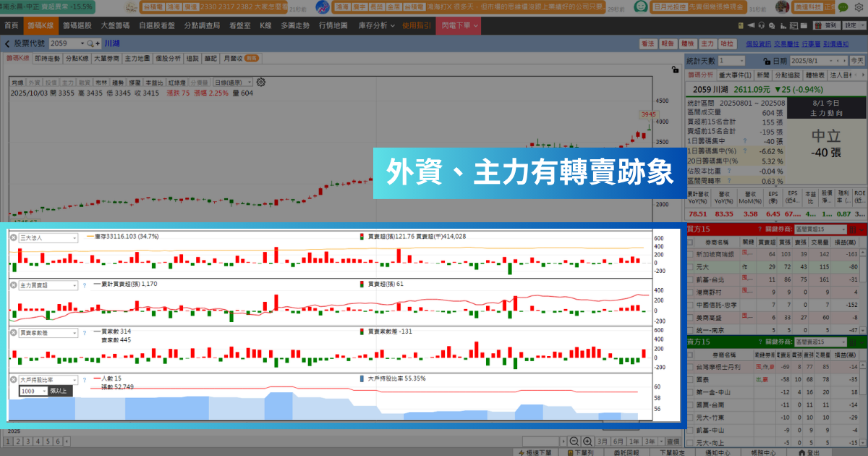868x456 pixels.
Task: Click help question mark beside 主力買賣超
Action: coord(85,285)
